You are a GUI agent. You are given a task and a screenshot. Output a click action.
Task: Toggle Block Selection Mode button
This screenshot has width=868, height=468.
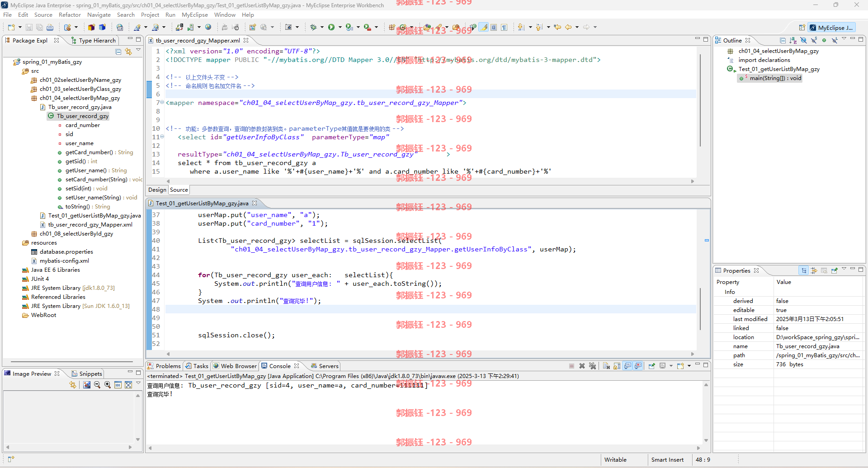494,27
